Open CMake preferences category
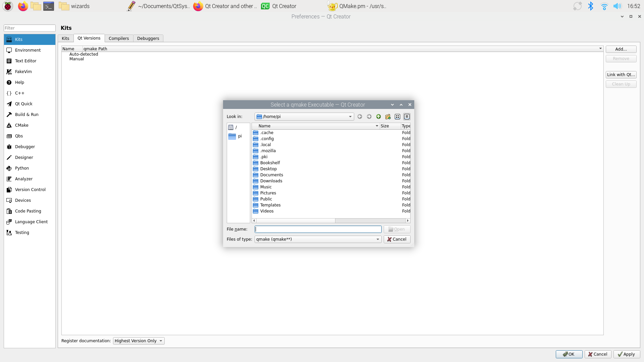644x362 pixels. [30, 125]
